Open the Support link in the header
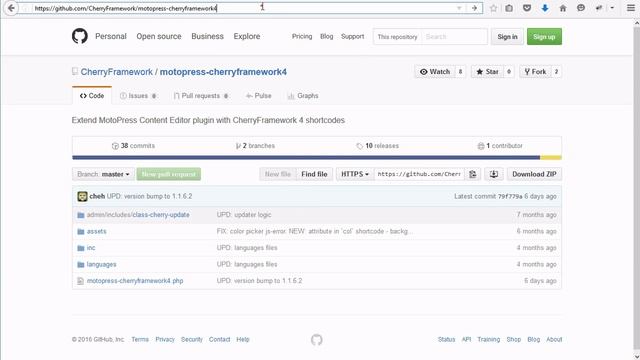Viewport: 640px width, 360px height. point(352,36)
